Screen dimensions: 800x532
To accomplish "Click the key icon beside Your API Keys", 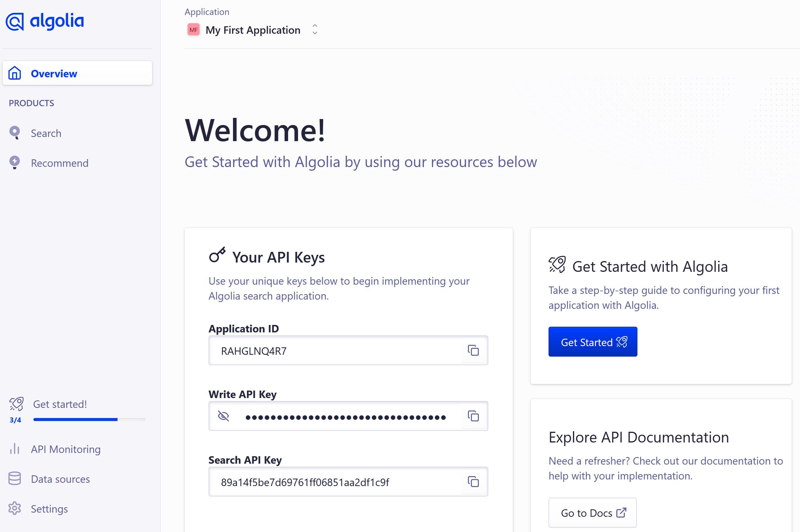I will (217, 255).
